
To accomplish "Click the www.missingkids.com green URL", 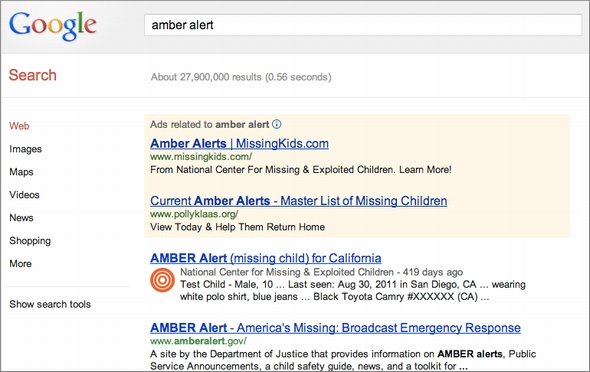I will [x=201, y=157].
